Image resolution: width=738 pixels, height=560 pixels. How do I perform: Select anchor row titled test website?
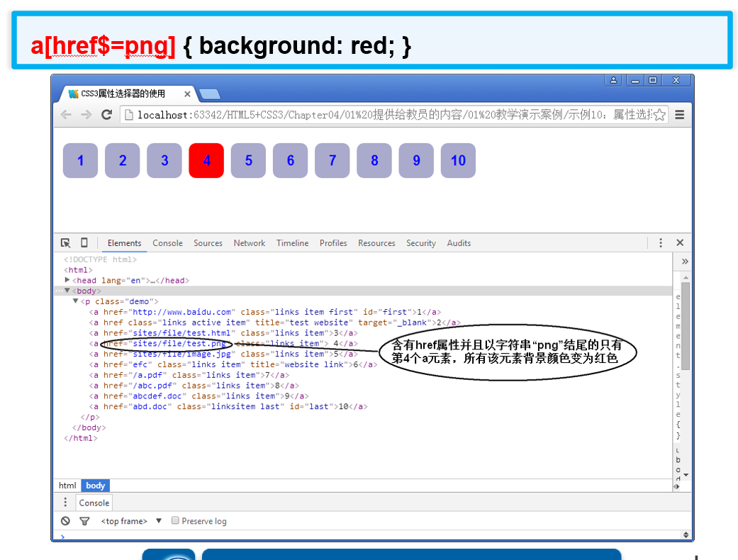pyautogui.click(x=275, y=323)
